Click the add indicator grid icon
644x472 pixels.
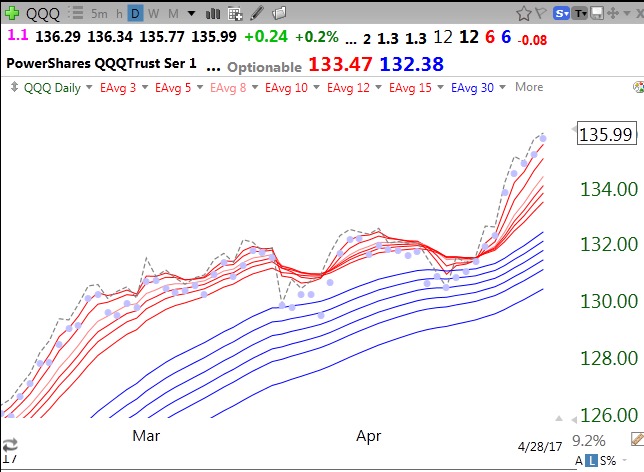point(235,14)
